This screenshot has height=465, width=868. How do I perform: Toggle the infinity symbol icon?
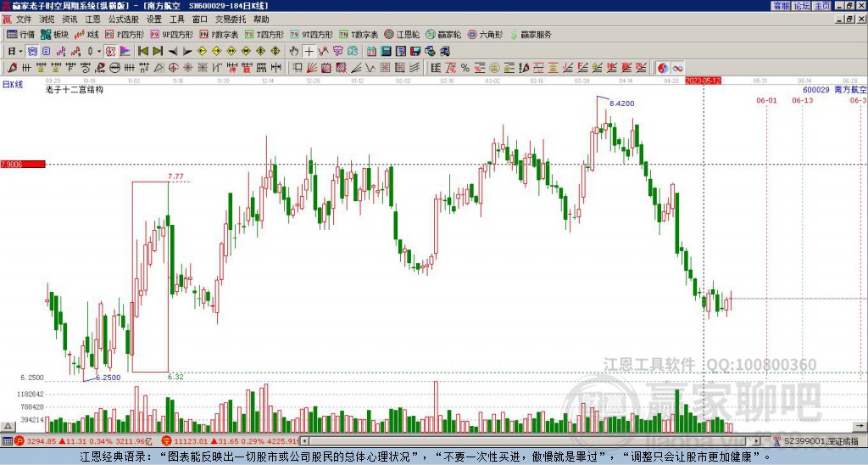677,68
